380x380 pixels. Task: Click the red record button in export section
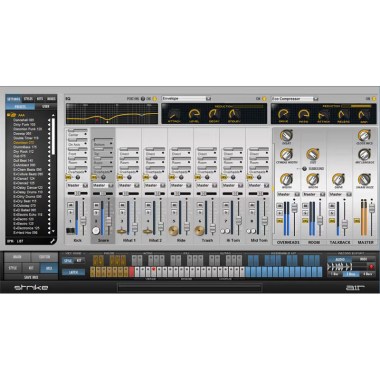(371, 267)
